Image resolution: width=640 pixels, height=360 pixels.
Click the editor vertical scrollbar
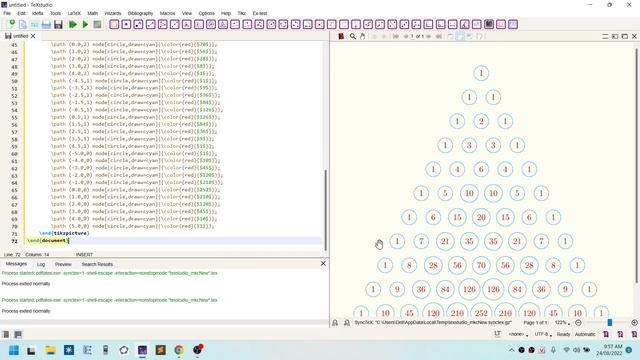(325, 210)
